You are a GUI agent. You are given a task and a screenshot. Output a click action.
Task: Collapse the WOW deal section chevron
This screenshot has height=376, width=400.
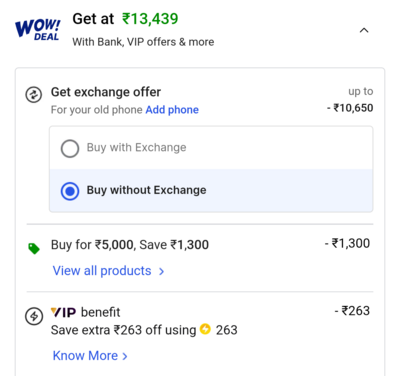(x=364, y=31)
